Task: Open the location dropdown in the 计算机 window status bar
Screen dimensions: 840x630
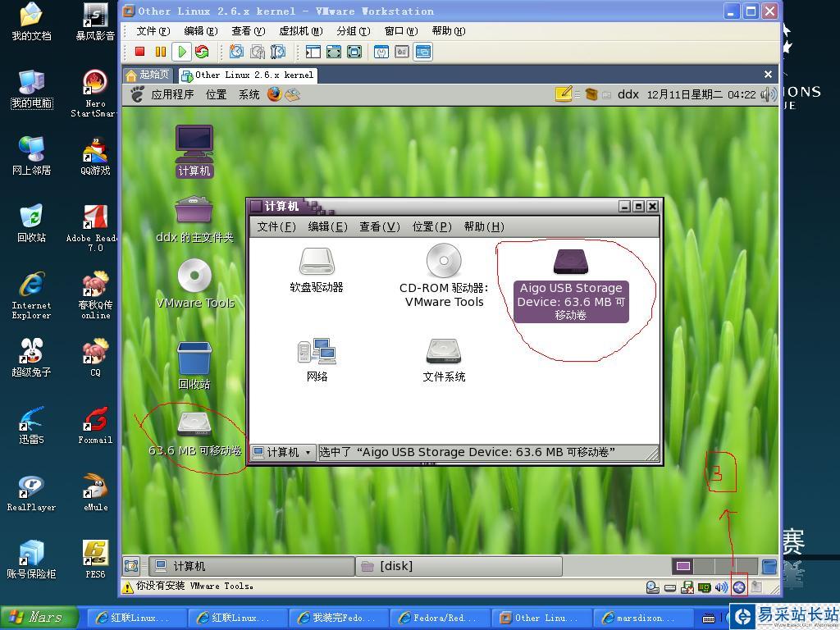Action: 283,452
